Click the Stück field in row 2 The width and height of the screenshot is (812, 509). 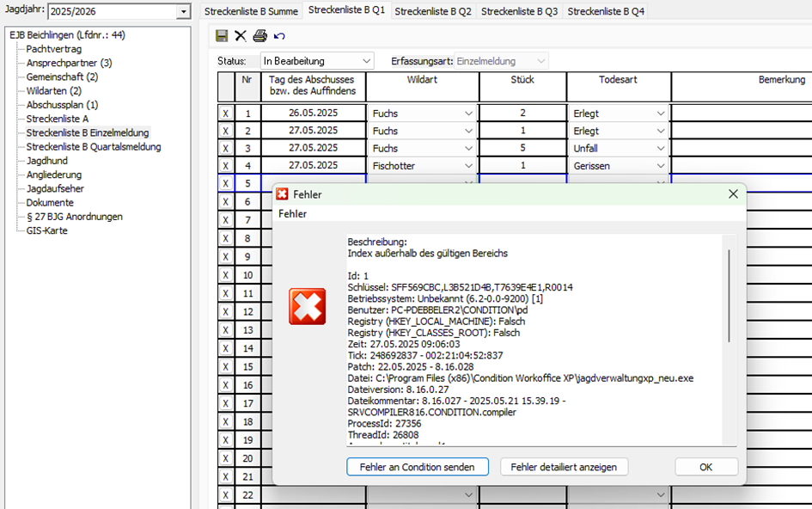click(x=522, y=131)
